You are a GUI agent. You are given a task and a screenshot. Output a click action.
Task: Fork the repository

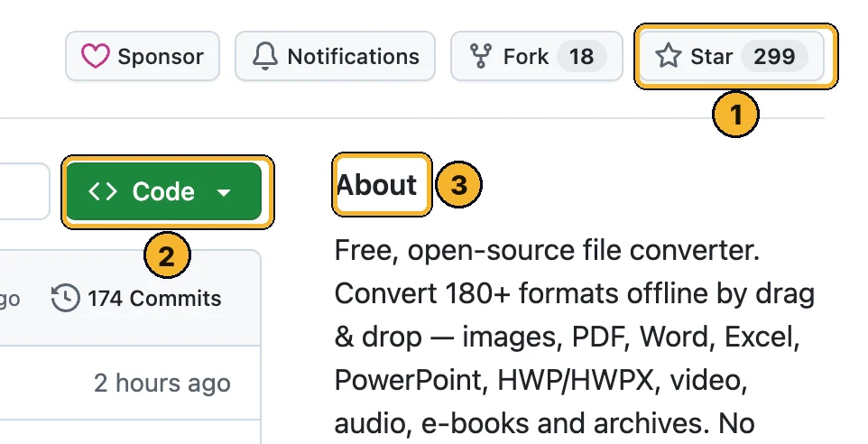[537, 56]
